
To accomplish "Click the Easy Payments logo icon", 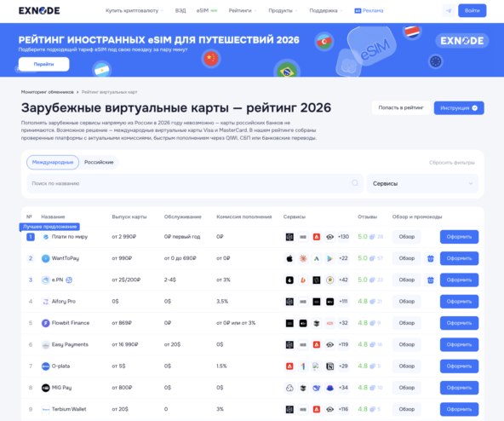I will 46,344.
